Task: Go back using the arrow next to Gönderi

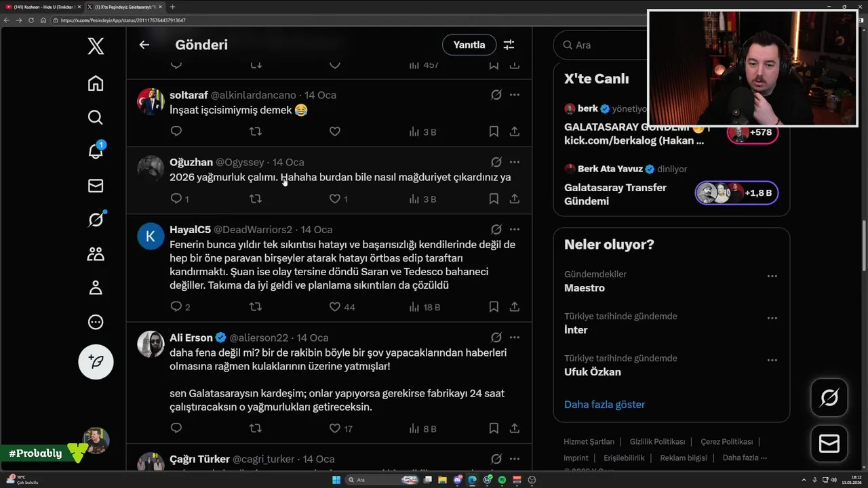Action: [144, 45]
